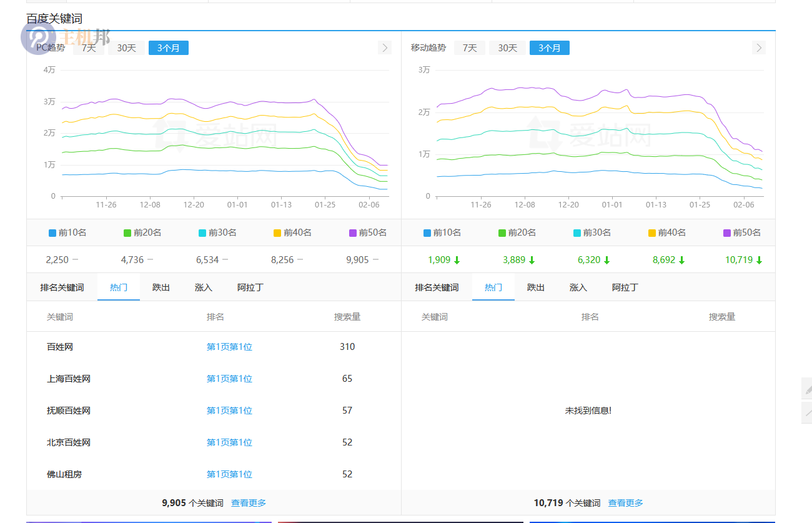
Task: Click PC value 9,905 under 前50名
Action: tap(357, 260)
